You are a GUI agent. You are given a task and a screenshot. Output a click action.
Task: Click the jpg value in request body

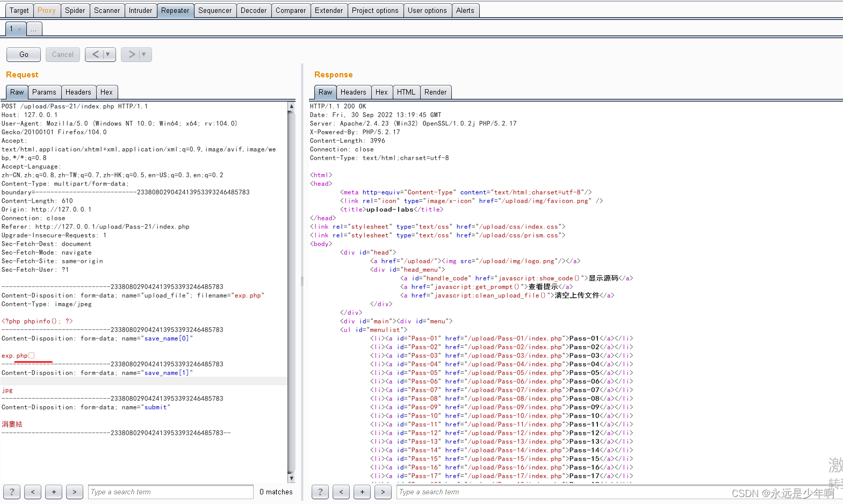tap(7, 390)
